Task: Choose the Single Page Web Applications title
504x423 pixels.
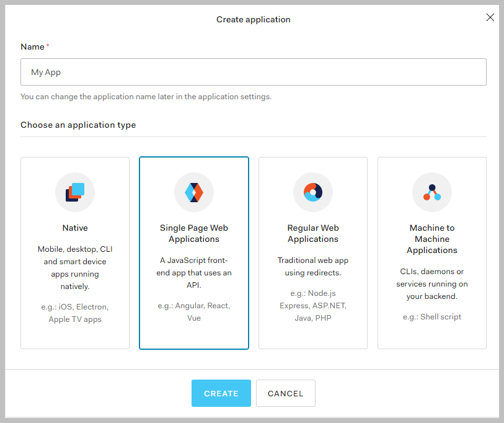Action: point(194,233)
